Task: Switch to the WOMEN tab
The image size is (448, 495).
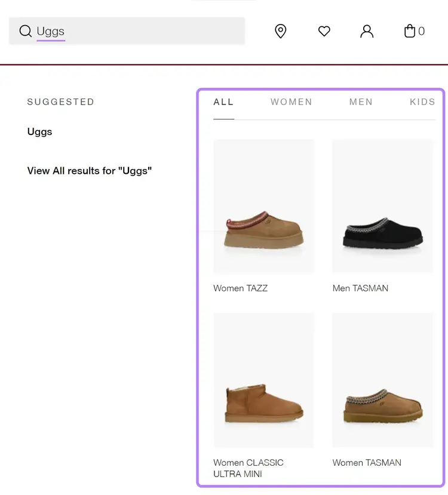Action: tap(291, 102)
